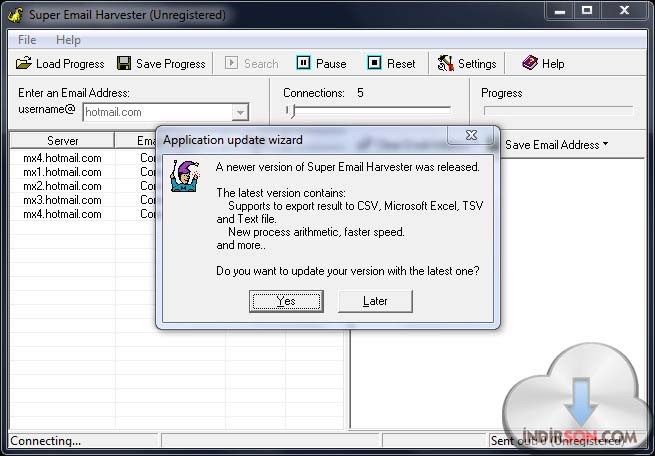The width and height of the screenshot is (655, 456).
Task: Click the Pause icon in toolbar
Action: (303, 63)
